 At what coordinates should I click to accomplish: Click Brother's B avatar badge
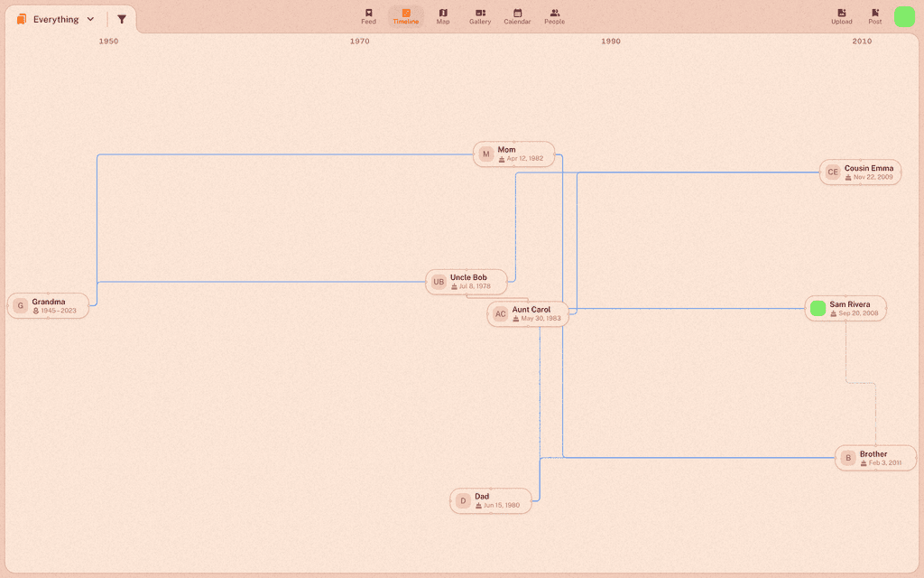point(848,458)
